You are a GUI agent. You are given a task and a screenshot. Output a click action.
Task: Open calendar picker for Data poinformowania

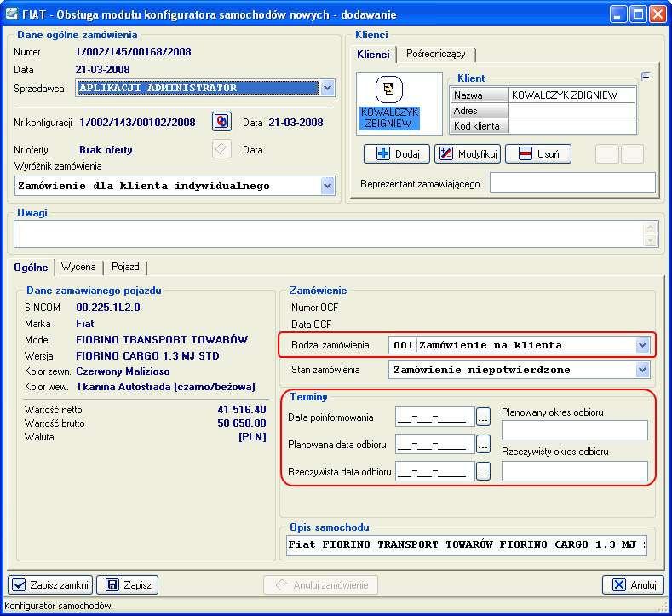(483, 417)
